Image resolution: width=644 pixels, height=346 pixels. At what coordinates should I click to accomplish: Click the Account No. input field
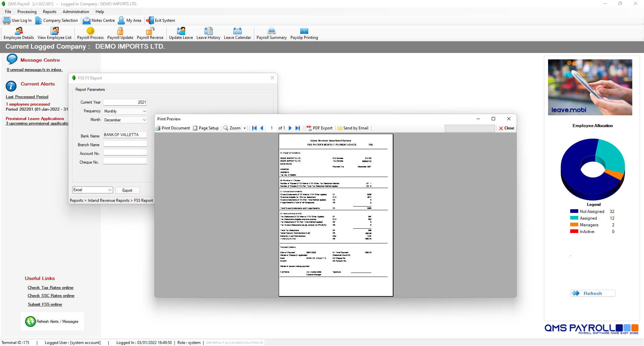pyautogui.click(x=125, y=152)
